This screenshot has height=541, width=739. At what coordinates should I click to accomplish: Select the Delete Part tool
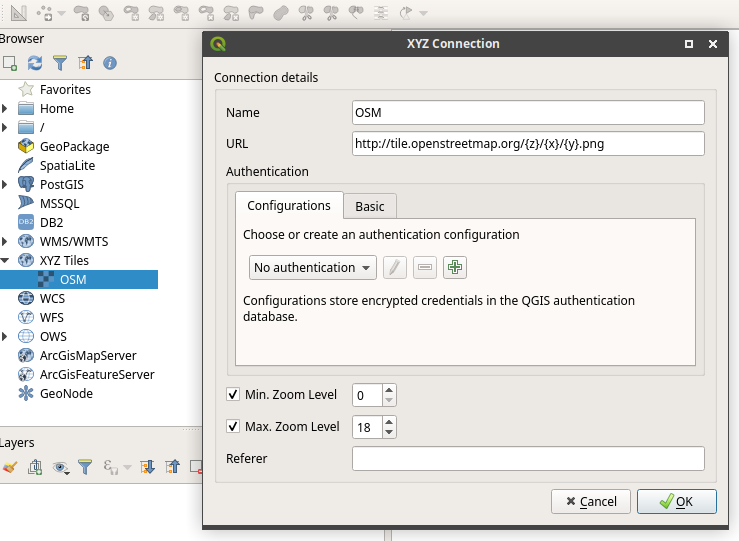coord(231,13)
